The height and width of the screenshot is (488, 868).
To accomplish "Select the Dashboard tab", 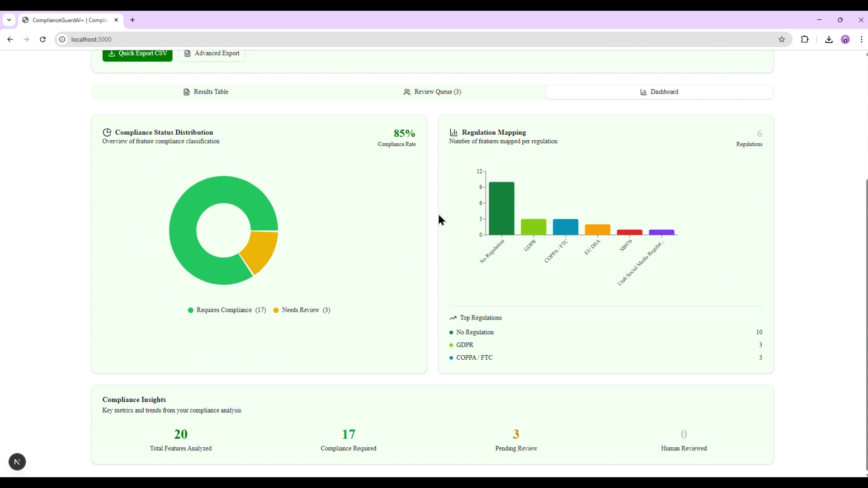I will point(659,92).
